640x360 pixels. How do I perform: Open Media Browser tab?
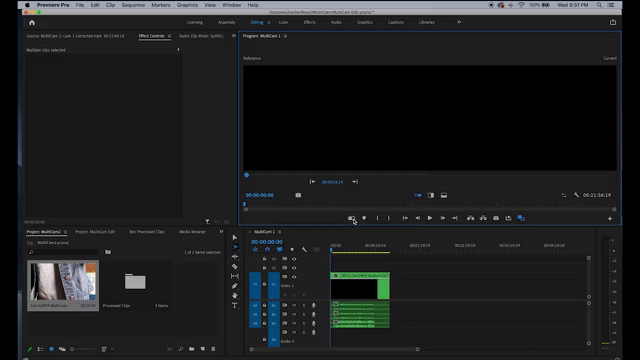tap(192, 232)
